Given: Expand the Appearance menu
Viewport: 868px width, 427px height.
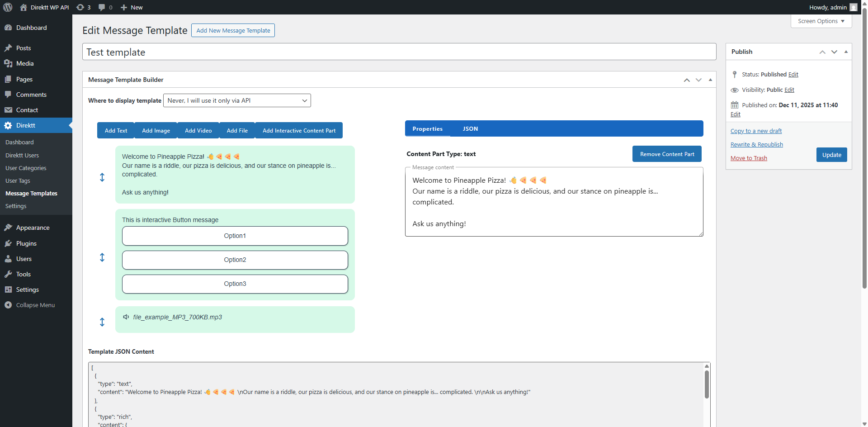Looking at the screenshot, I should [x=32, y=228].
